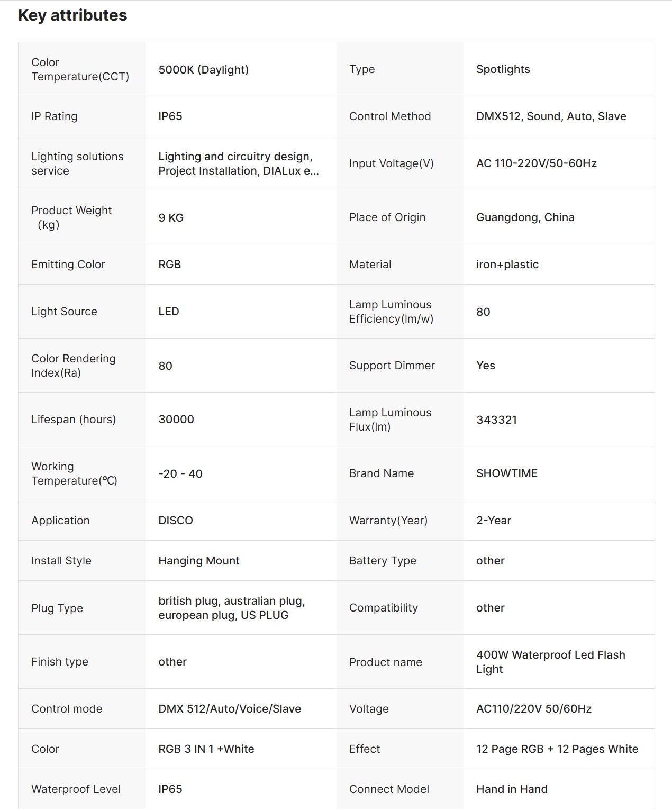The image size is (672, 811).
Task: Click the iron+plastic material value
Action: point(507,265)
